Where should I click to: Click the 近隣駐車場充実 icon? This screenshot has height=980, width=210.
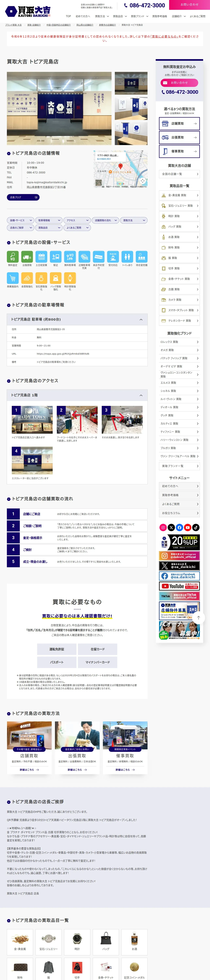[84, 257]
